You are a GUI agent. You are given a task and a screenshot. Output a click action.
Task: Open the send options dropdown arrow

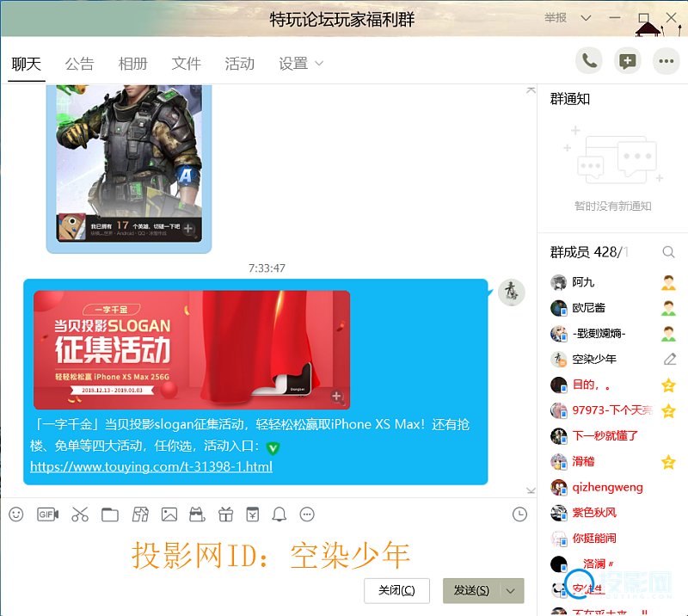(510, 590)
